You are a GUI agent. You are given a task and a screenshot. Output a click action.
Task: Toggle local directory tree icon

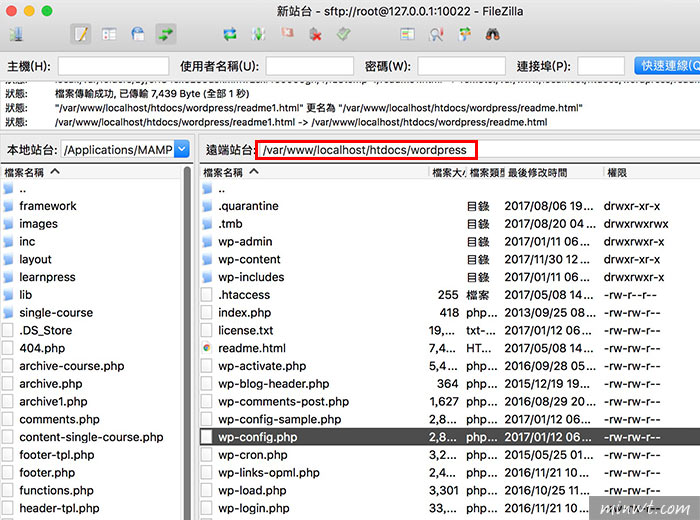109,34
